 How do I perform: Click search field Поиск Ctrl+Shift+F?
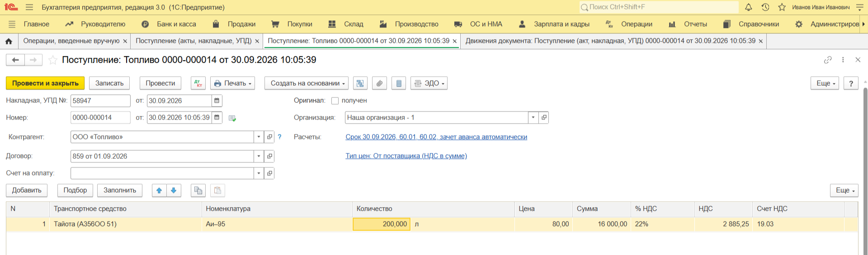tap(659, 7)
